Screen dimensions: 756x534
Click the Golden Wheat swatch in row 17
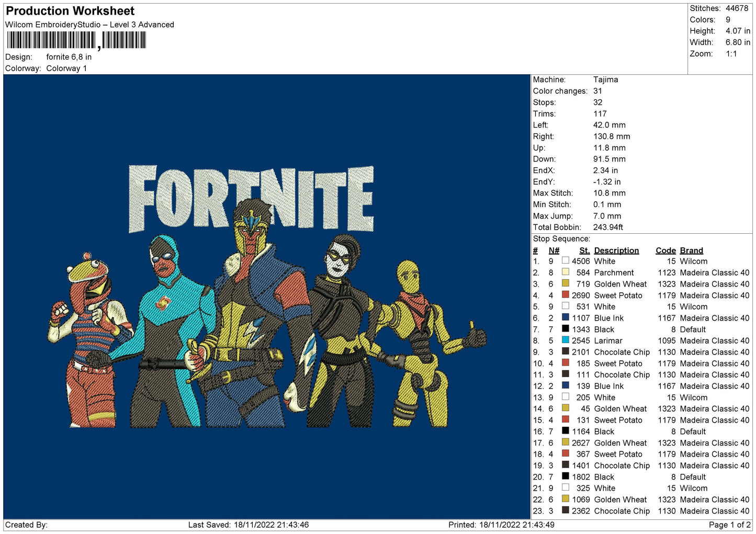pos(566,442)
